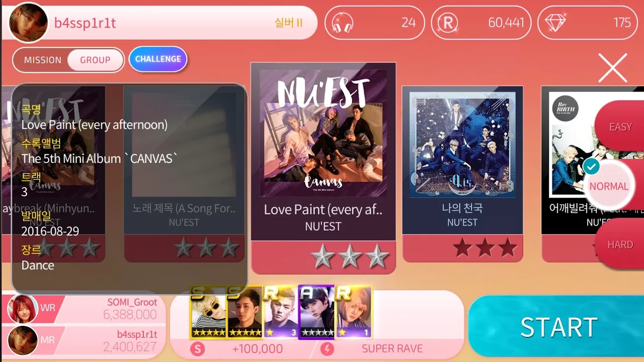
Task: Choose the Love Paint album cover
Action: [324, 133]
